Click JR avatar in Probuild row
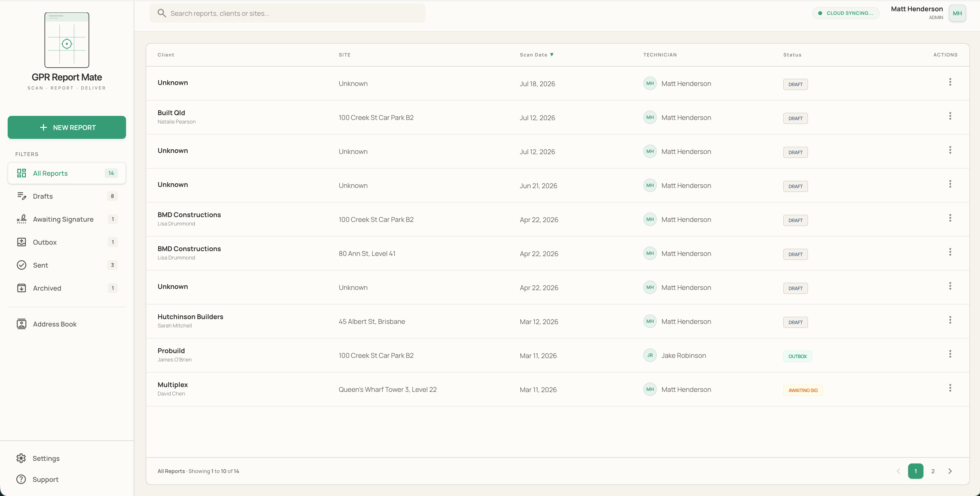Image resolution: width=980 pixels, height=496 pixels. pyautogui.click(x=650, y=355)
